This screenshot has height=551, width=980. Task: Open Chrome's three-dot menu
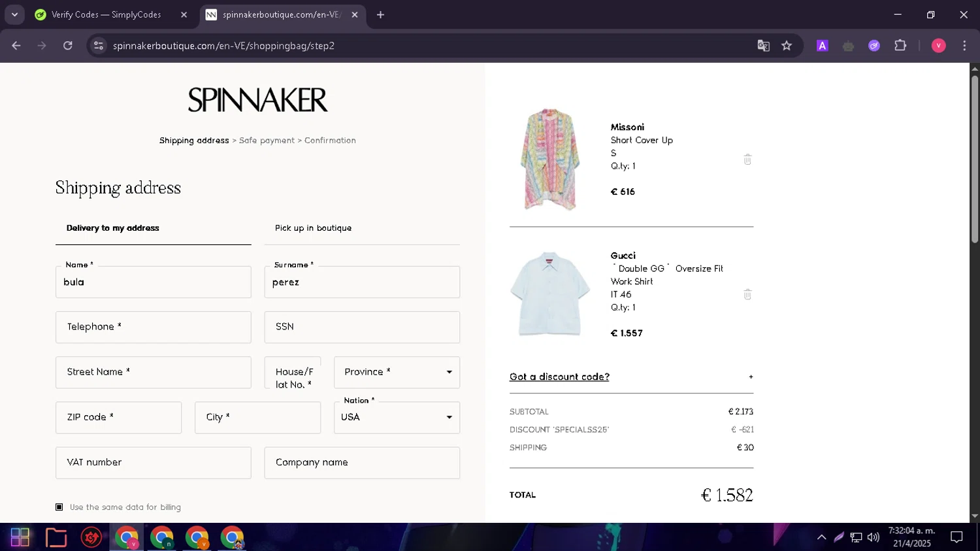(x=964, y=46)
